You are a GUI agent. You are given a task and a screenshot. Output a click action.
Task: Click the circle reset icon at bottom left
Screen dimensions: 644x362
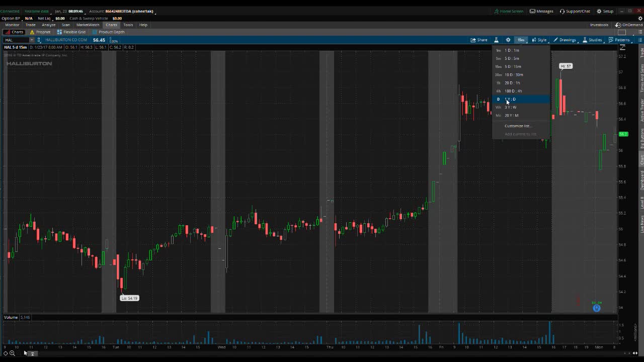(6, 353)
